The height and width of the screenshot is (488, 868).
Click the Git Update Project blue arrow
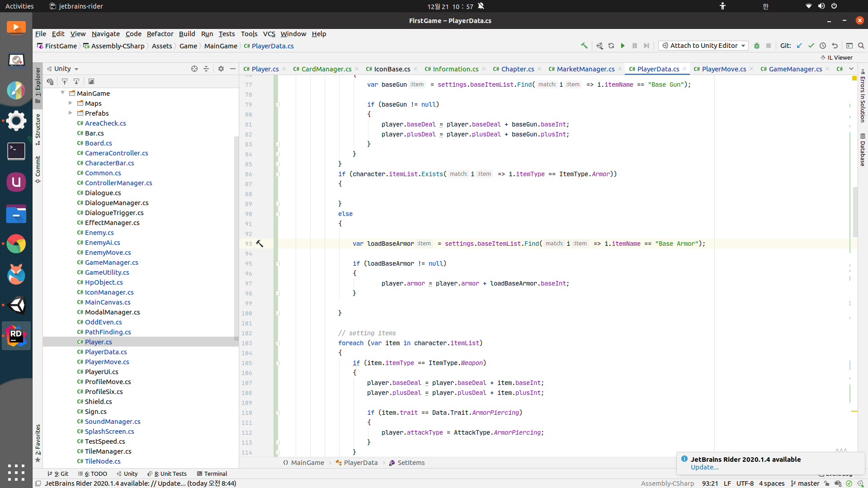pyautogui.click(x=799, y=46)
